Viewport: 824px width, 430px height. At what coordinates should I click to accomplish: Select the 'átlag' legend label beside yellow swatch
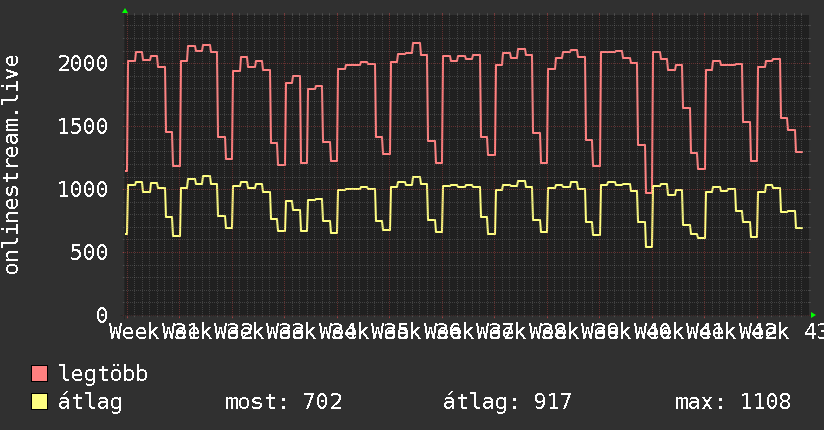[90, 402]
